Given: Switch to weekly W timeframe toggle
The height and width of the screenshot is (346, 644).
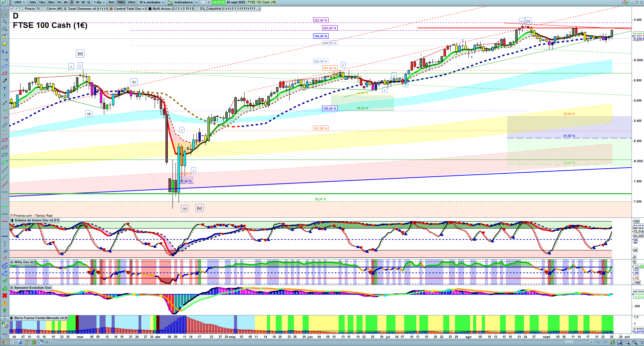Looking at the screenshot, I should coord(77,2).
